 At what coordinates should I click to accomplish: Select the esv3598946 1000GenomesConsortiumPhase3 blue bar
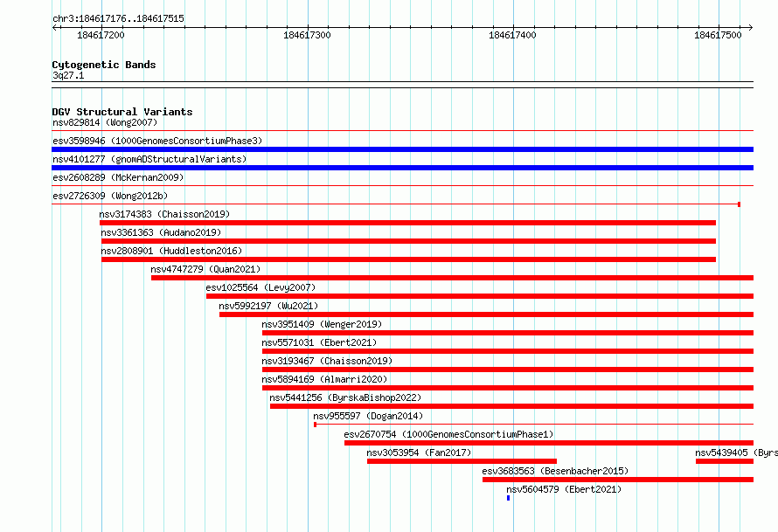(402, 149)
